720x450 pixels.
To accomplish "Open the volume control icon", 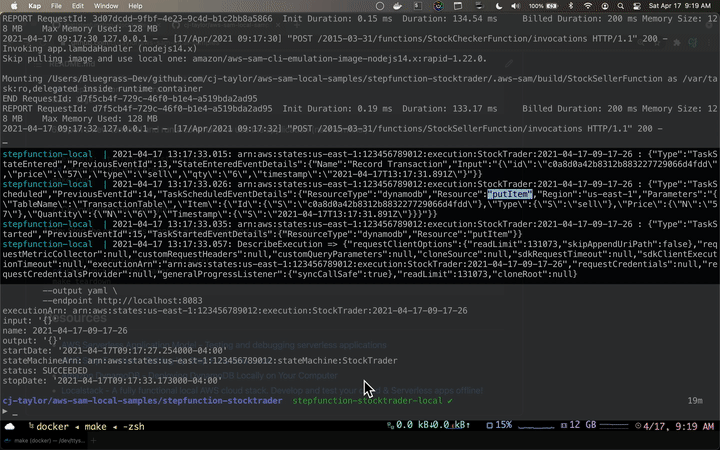I will pyautogui.click(x=516, y=6).
